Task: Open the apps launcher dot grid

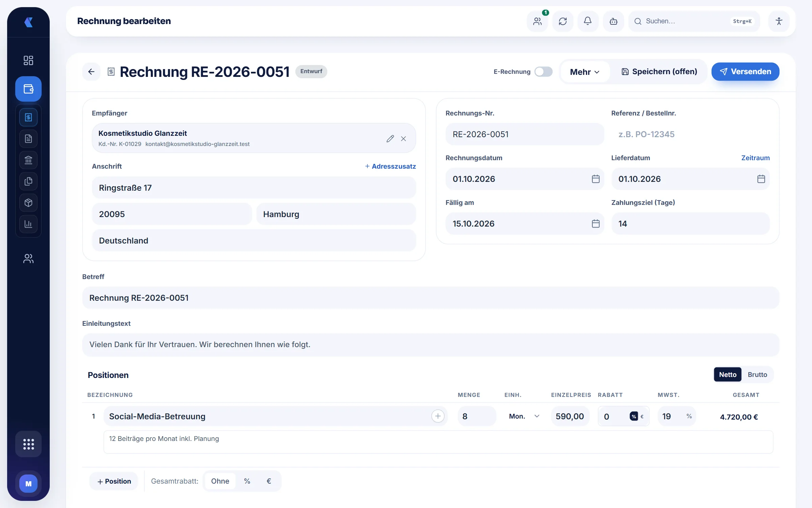Action: [28, 444]
